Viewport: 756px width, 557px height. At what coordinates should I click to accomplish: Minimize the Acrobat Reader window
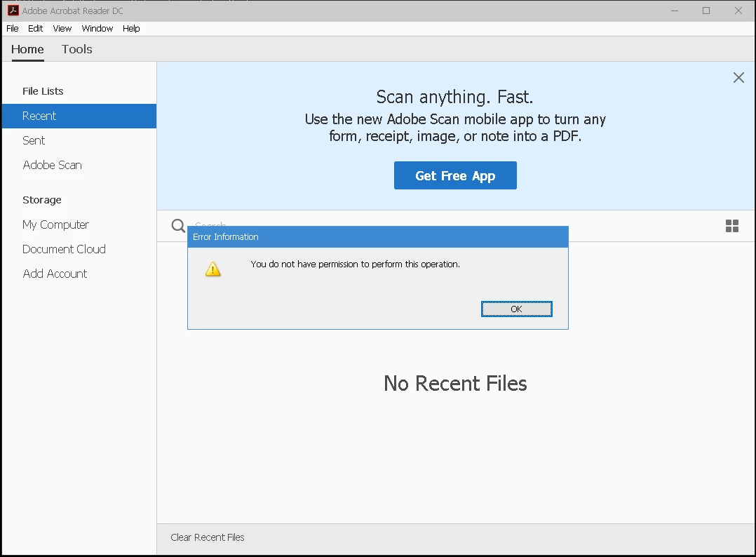tap(675, 11)
